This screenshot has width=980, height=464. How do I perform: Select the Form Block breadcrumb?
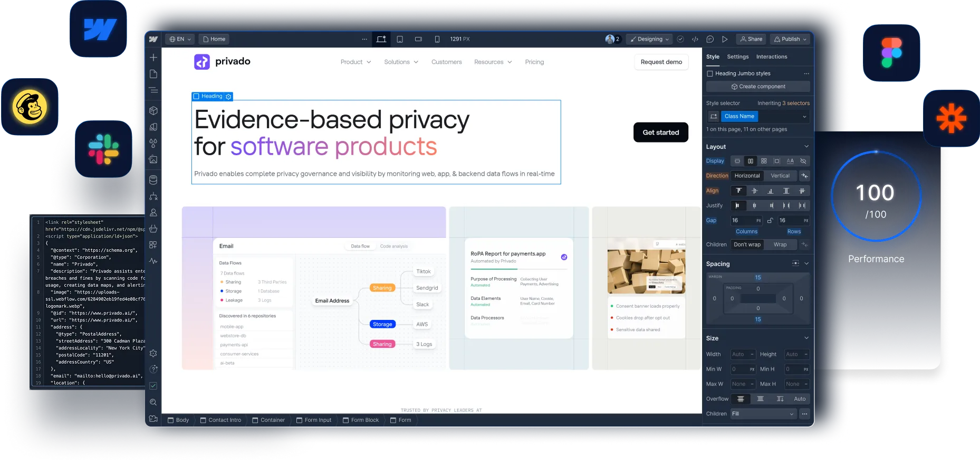(361, 420)
